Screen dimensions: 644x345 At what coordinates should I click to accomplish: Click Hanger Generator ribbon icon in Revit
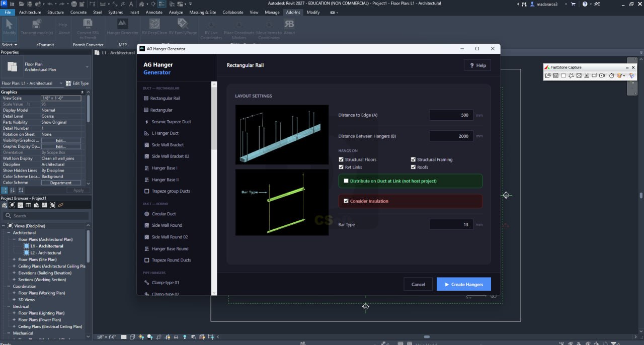coord(122,27)
